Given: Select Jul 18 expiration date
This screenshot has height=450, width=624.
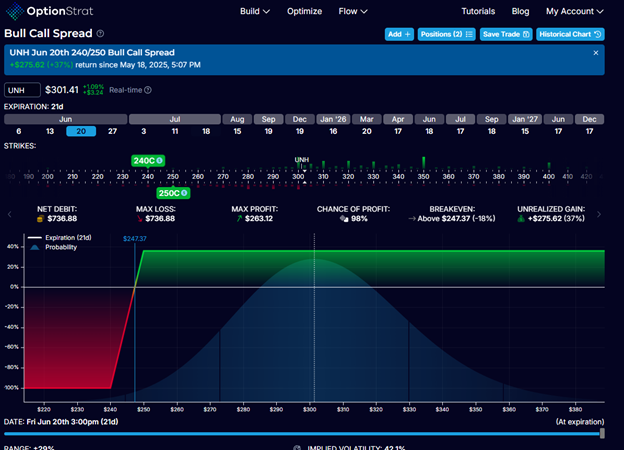Looking at the screenshot, I should [206, 131].
